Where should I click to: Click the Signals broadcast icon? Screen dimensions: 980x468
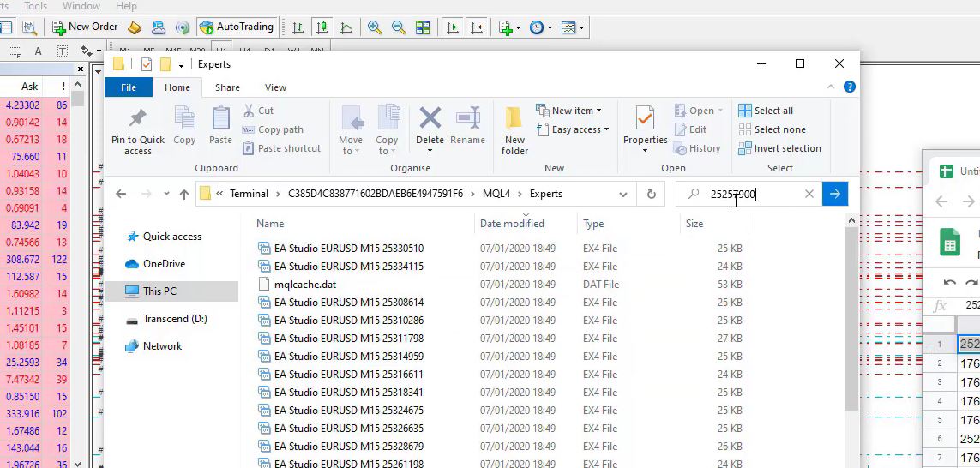coord(183,27)
